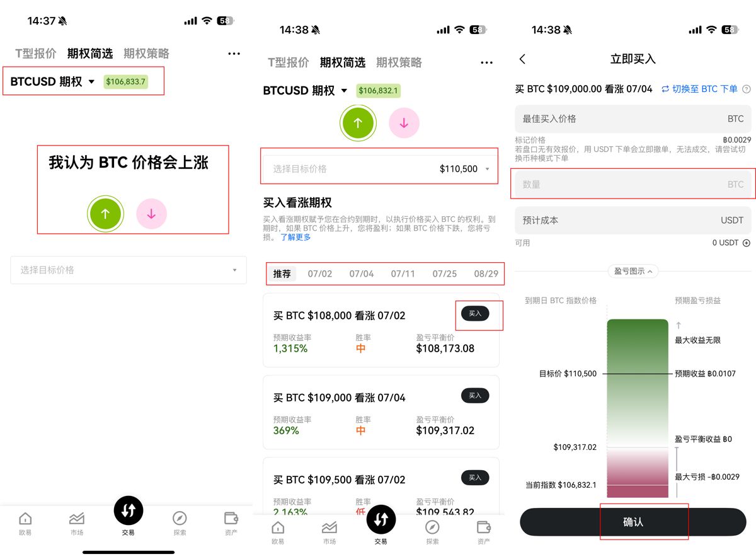
Task: Select green up arrow under 我认为 BTC 价格会上涨
Action: 105,214
